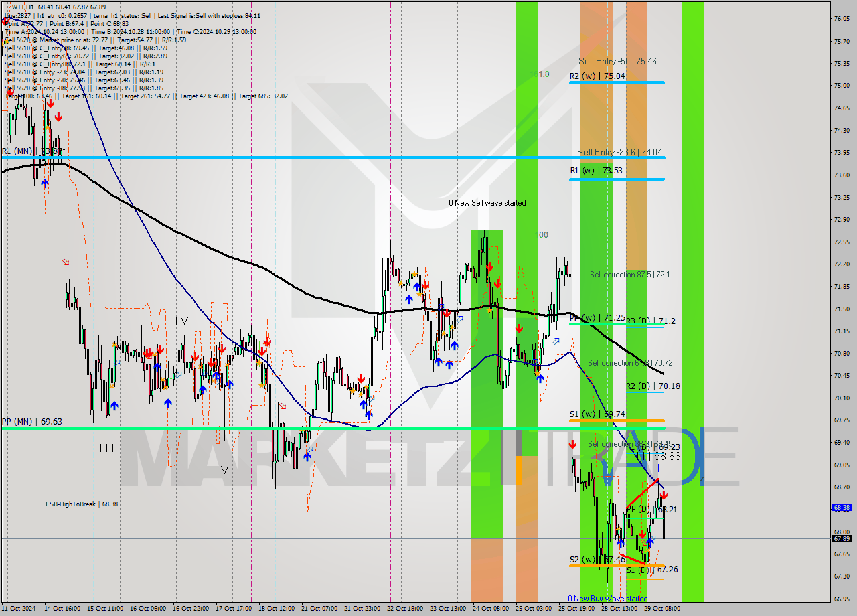857x616 pixels.
Task: Click the 'S2 (w) | 67.46' label
Action: (597, 560)
